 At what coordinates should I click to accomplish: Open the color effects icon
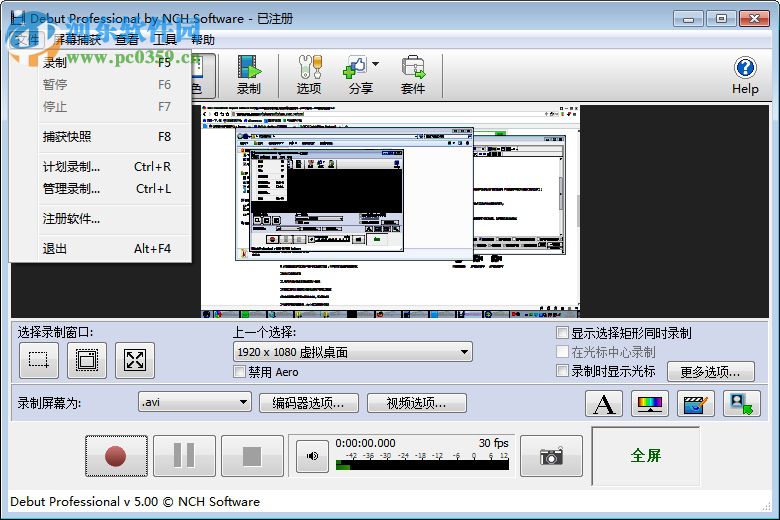tap(650, 404)
